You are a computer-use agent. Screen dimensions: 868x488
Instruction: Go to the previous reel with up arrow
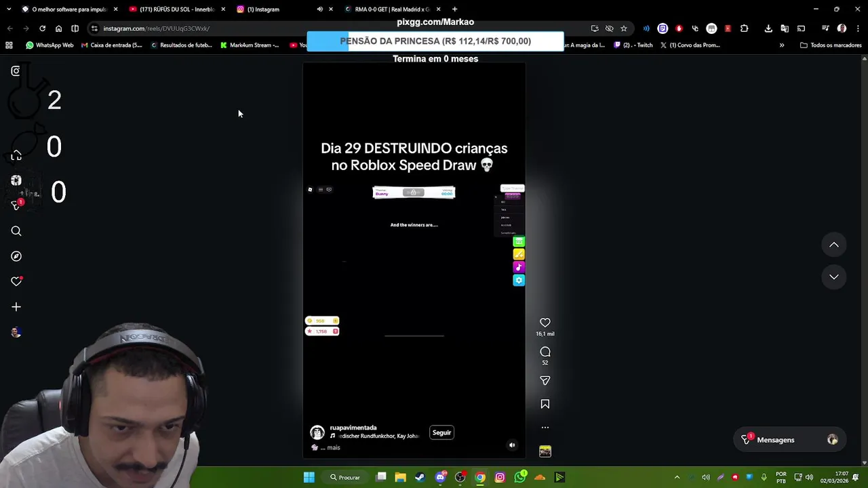834,245
